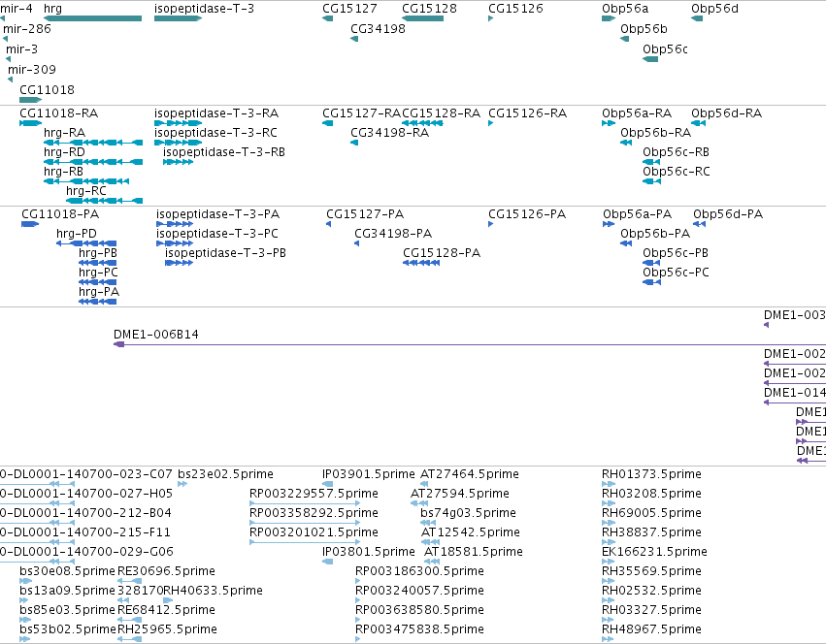Click the Obp56d-RA transcript label
The image size is (826, 644).
coord(726,113)
